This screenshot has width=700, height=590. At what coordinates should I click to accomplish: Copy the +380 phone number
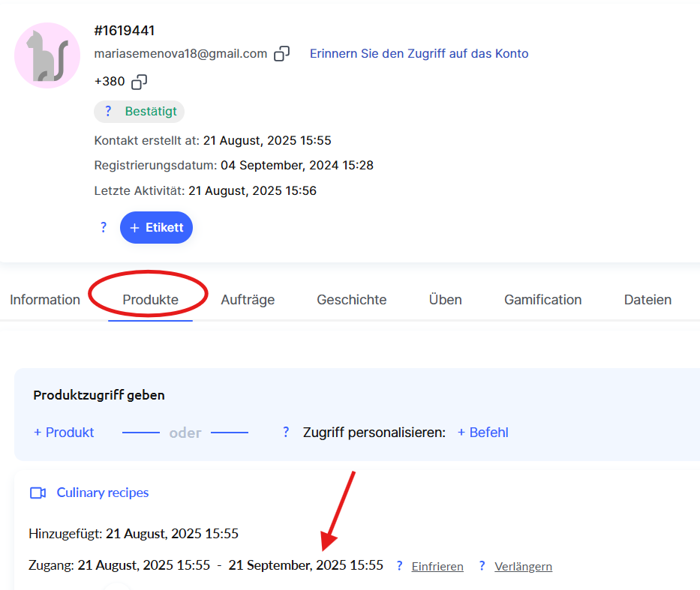pyautogui.click(x=140, y=82)
